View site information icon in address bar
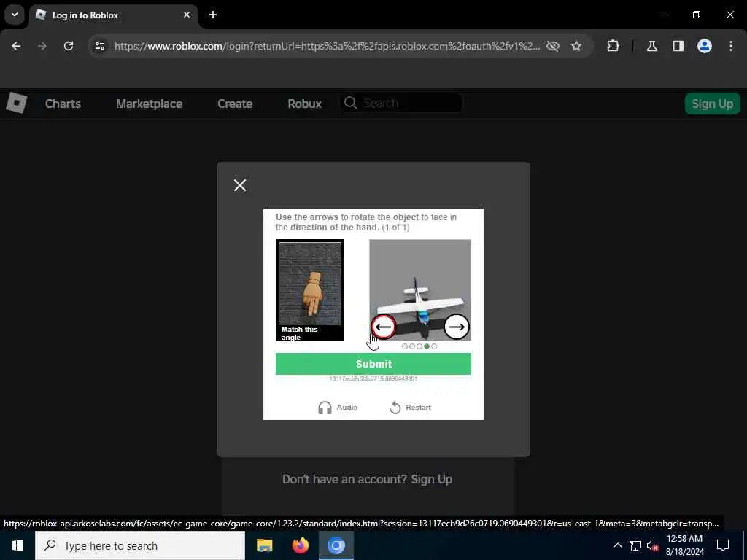Screen dimensions: 747x560 click(99, 46)
